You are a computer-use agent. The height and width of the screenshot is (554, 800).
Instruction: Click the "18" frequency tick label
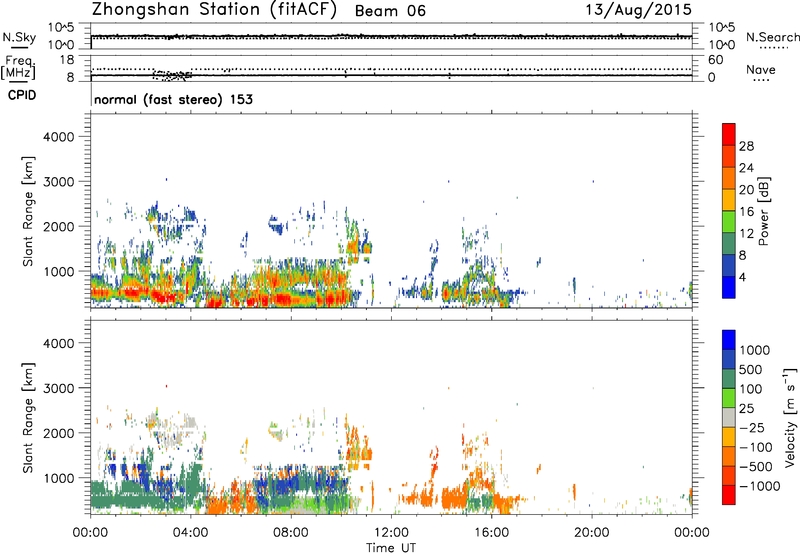tap(66, 60)
